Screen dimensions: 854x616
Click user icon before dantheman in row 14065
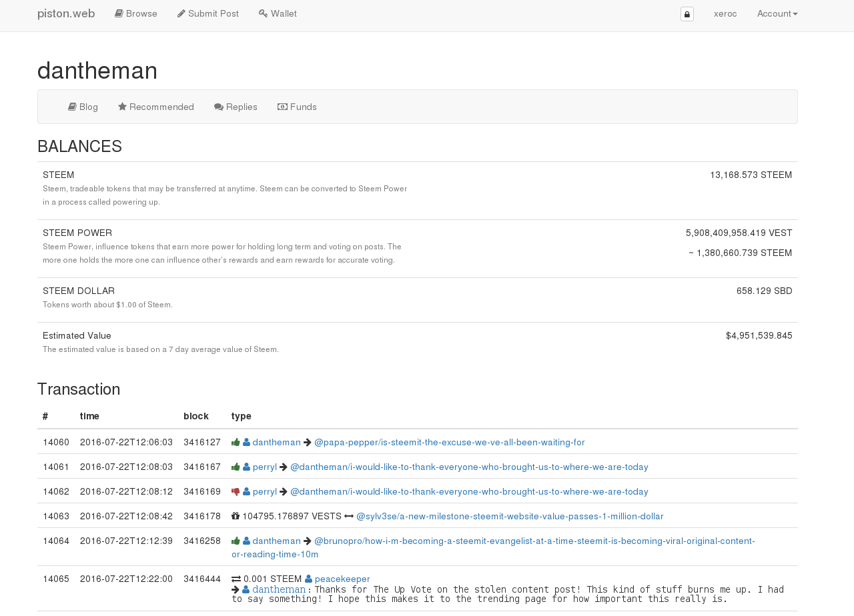(x=246, y=589)
